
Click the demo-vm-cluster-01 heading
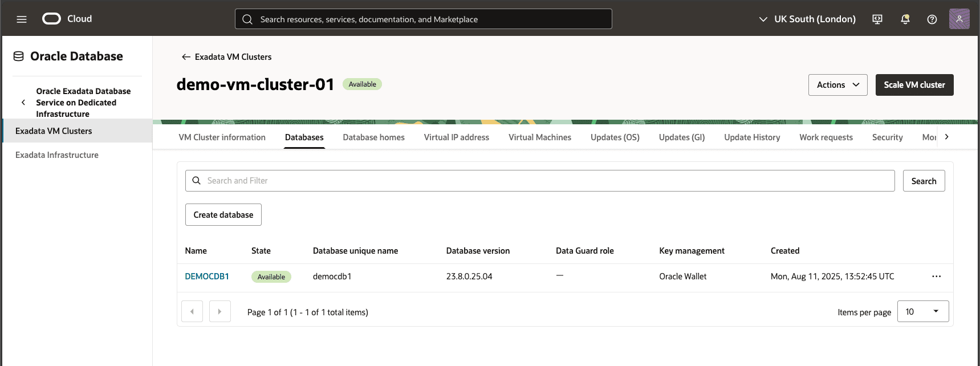tap(255, 84)
